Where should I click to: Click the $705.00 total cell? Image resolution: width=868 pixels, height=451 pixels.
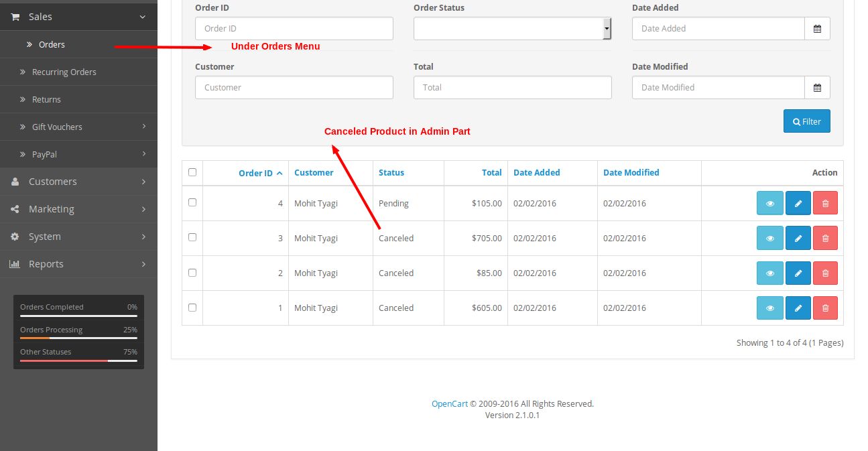[476, 238]
